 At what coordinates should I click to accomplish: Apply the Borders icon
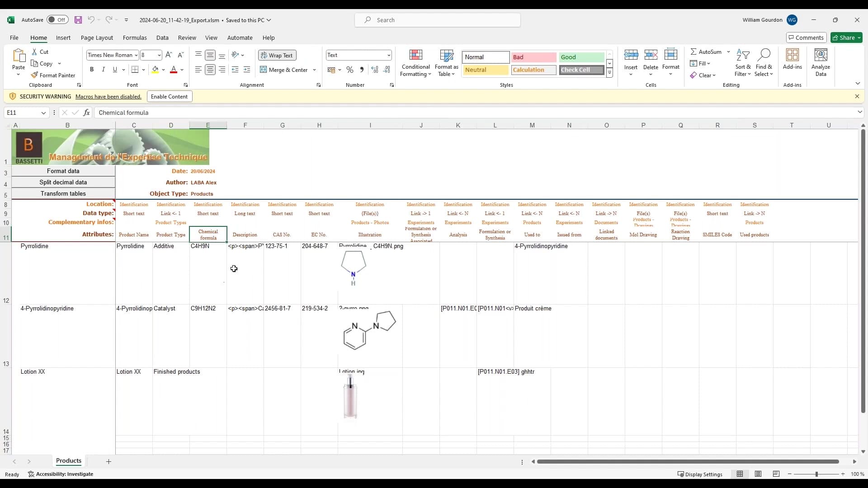click(135, 70)
